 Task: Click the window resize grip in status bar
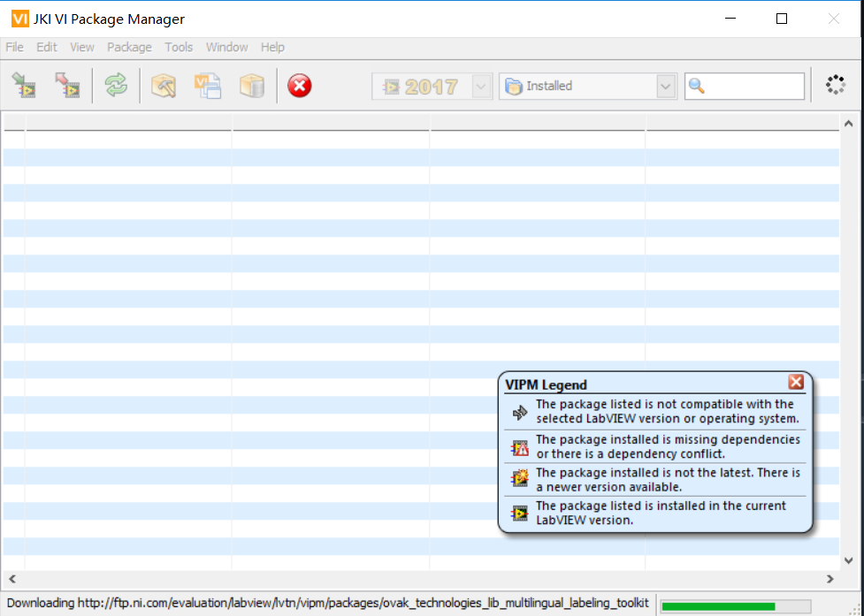pyautogui.click(x=856, y=608)
